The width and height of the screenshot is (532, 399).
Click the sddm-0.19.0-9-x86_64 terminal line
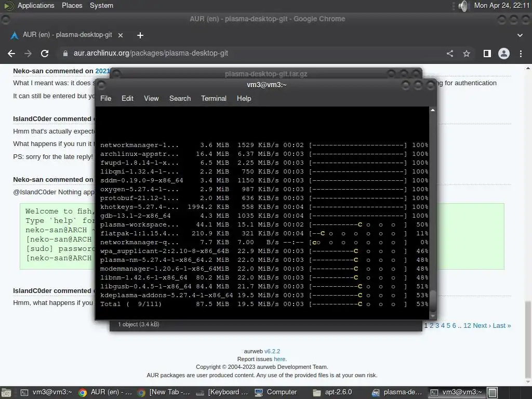[x=264, y=180]
